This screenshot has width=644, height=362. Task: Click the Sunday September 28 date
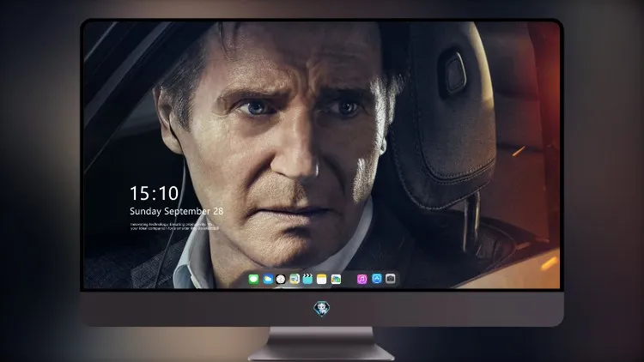pos(177,211)
